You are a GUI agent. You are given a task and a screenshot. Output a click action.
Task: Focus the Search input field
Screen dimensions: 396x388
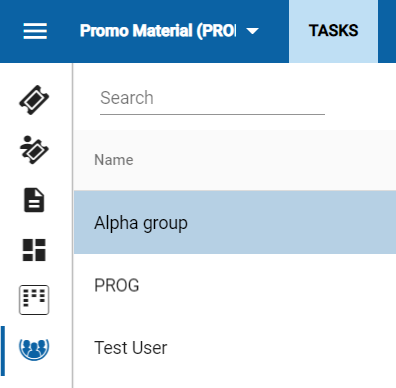point(212,98)
